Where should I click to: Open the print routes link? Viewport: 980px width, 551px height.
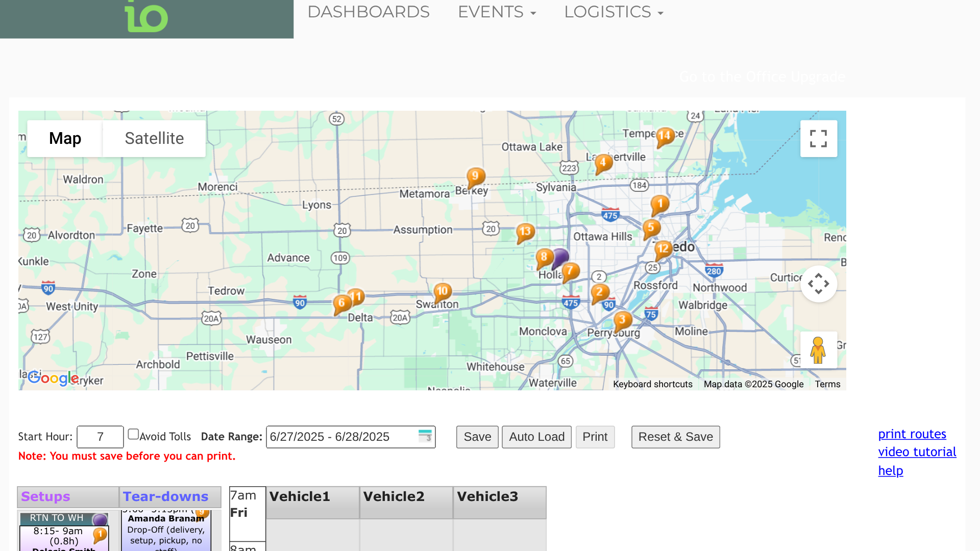click(x=912, y=434)
